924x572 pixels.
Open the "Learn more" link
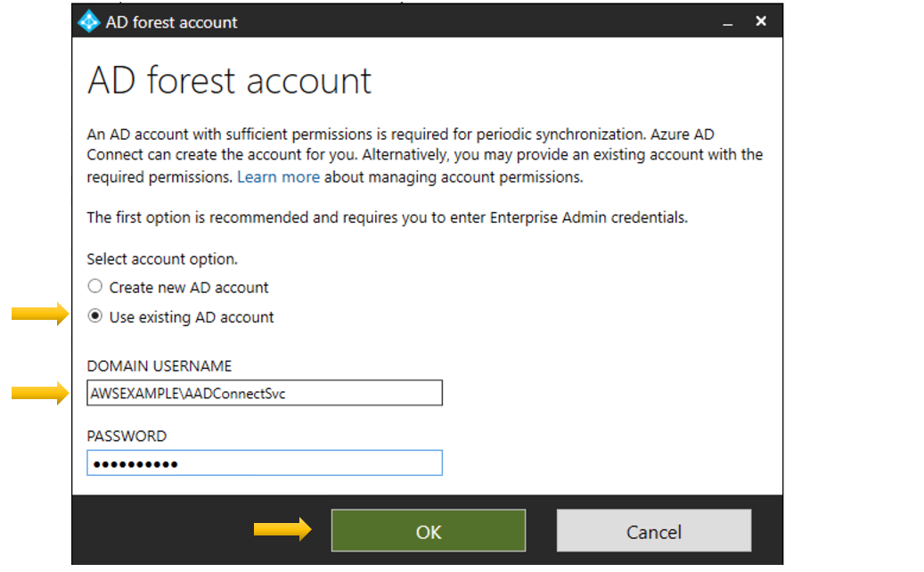pos(278,176)
